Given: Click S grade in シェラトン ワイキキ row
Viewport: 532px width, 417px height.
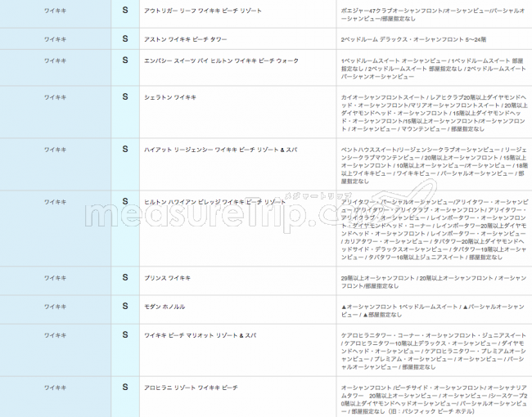Looking at the screenshot, I should 125,96.
